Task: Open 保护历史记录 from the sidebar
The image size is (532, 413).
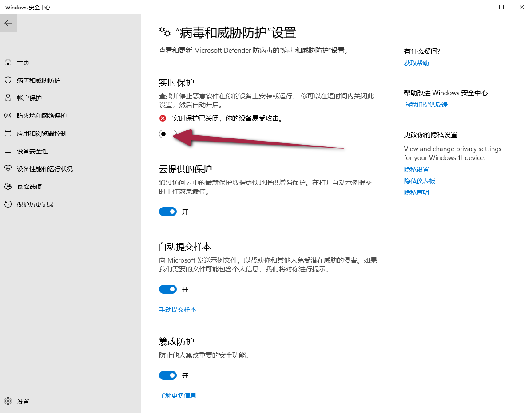Action: click(35, 205)
